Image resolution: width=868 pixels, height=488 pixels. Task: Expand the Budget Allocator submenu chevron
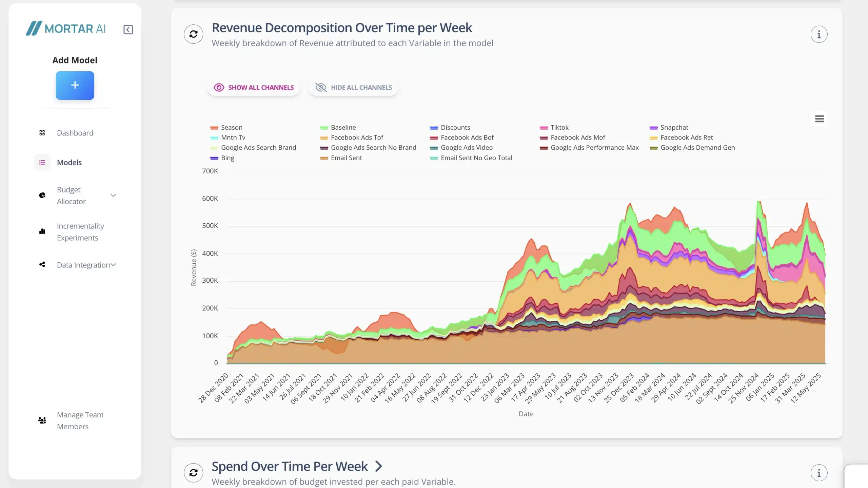pyautogui.click(x=113, y=195)
